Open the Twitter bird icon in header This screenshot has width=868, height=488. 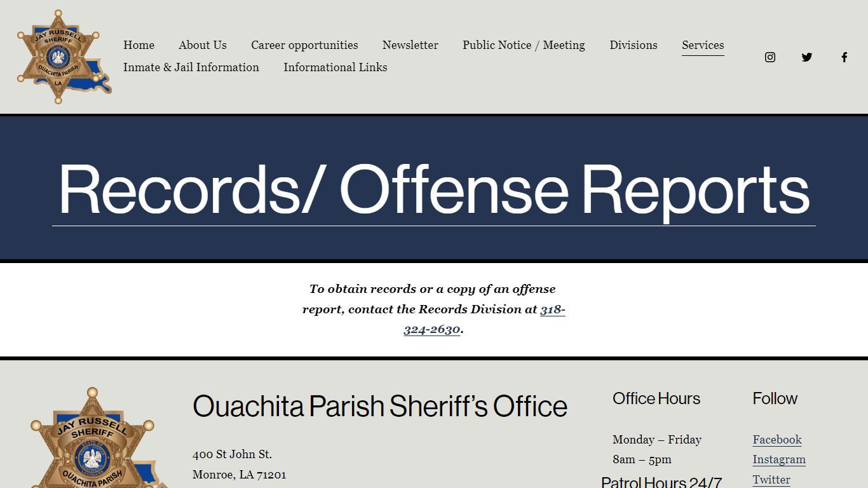(x=807, y=57)
